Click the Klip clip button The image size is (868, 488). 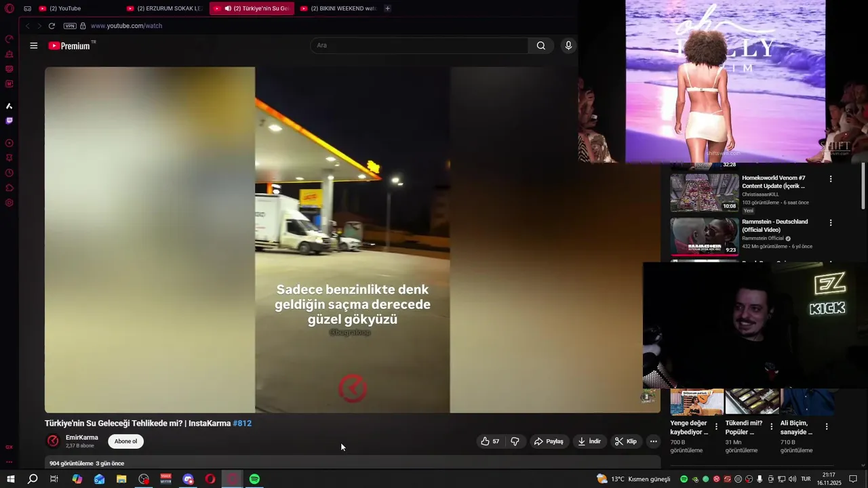point(626,441)
